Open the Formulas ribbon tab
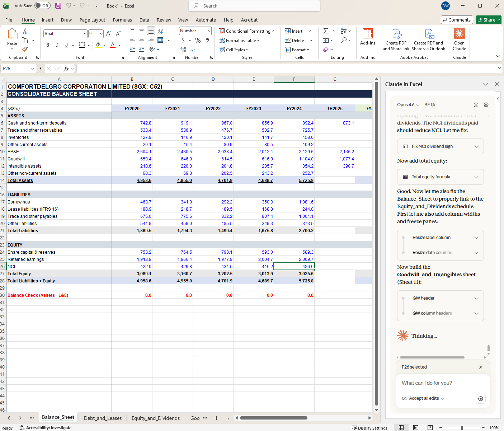Screen dimensions: 504x431 122,20
